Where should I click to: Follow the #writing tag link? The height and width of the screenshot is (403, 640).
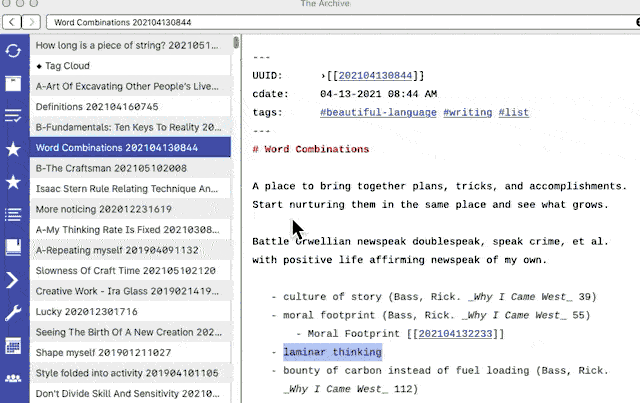point(468,112)
